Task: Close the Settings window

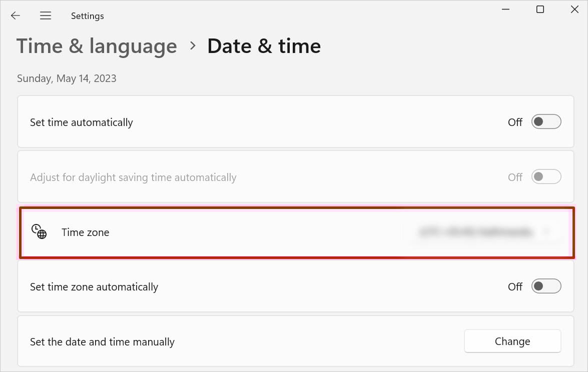Action: pyautogui.click(x=574, y=9)
